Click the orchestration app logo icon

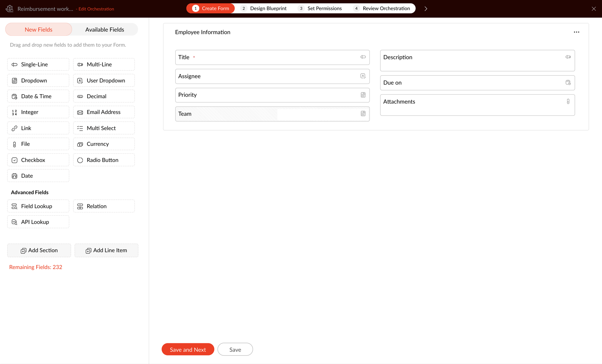pyautogui.click(x=10, y=9)
